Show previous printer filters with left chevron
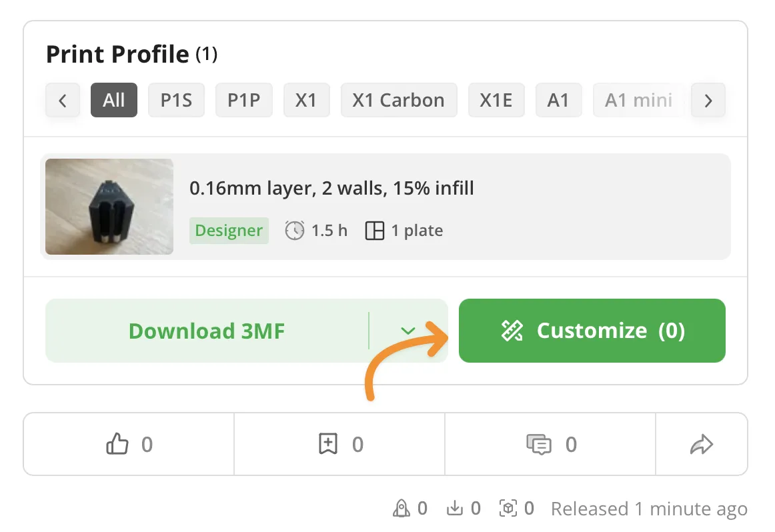 (x=63, y=100)
